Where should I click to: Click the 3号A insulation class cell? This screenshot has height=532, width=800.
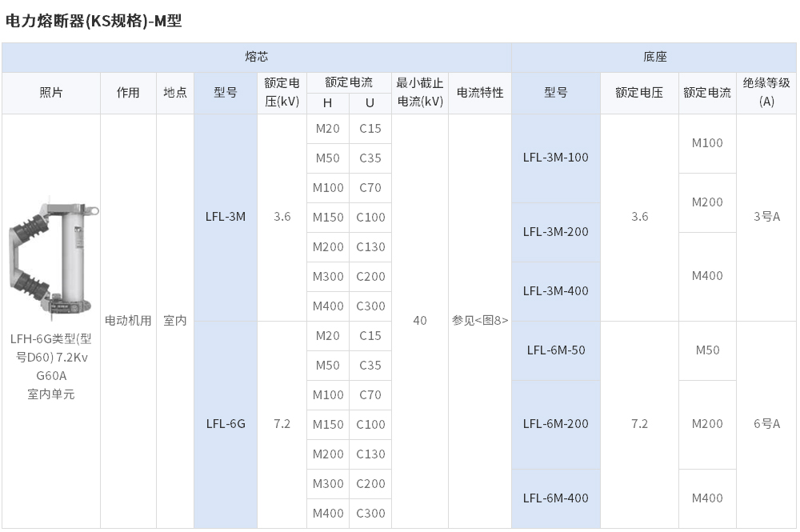click(x=766, y=218)
